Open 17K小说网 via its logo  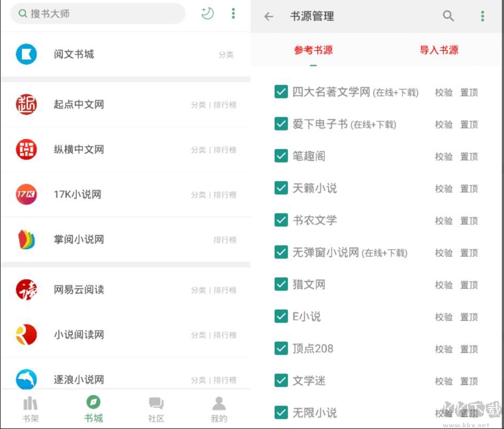tap(26, 195)
